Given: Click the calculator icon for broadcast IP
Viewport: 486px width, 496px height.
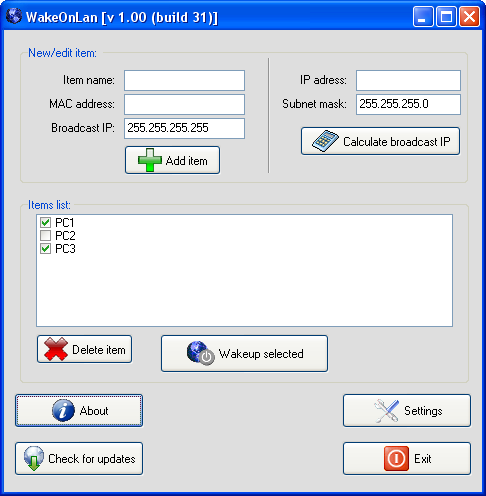Looking at the screenshot, I should coord(325,141).
